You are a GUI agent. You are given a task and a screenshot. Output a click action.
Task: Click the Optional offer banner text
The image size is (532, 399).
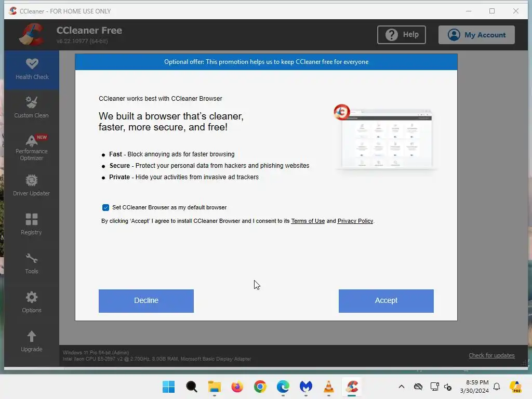(267, 62)
